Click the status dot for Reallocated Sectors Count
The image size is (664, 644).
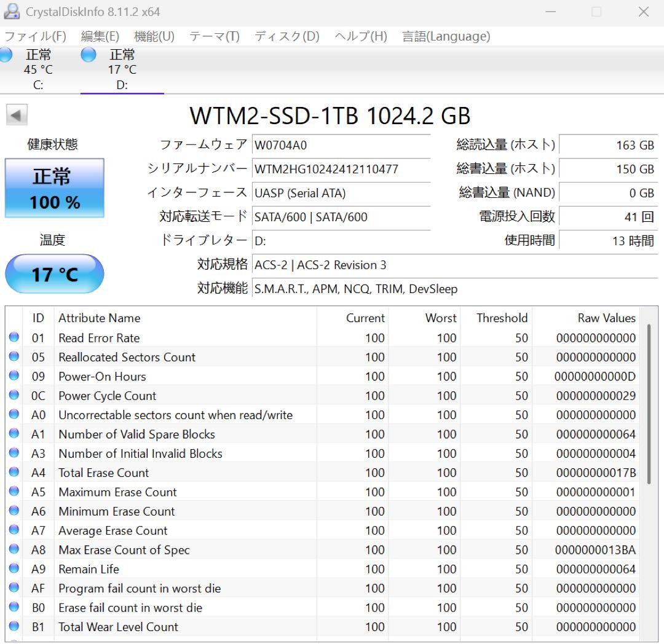pyautogui.click(x=14, y=356)
